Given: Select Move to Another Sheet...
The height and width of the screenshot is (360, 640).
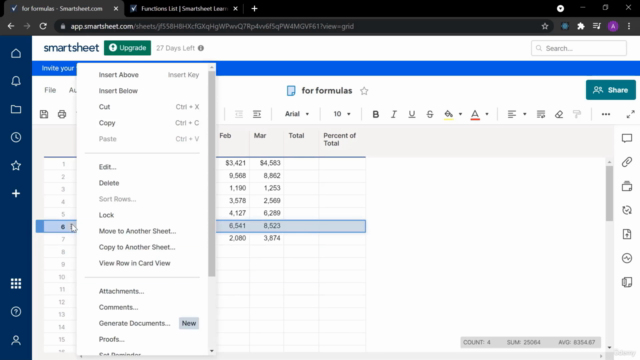Looking at the screenshot, I should point(137,231).
